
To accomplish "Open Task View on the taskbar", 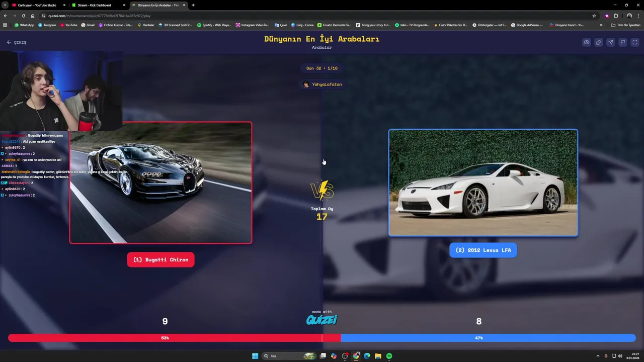I will pyautogui.click(x=323, y=356).
